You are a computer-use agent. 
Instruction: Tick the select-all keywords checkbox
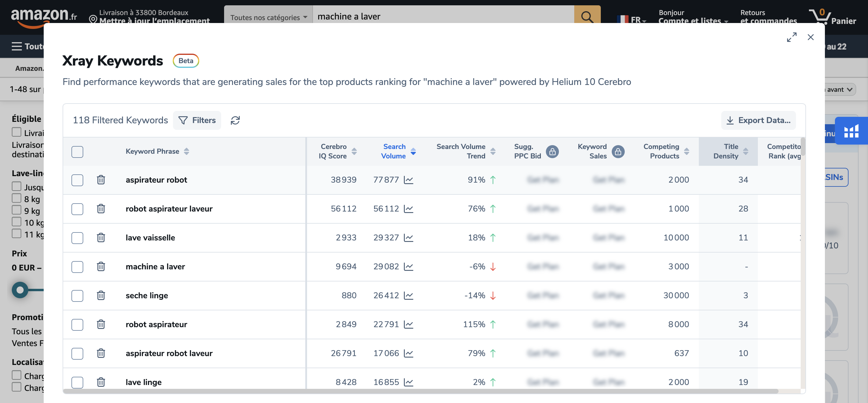click(77, 152)
